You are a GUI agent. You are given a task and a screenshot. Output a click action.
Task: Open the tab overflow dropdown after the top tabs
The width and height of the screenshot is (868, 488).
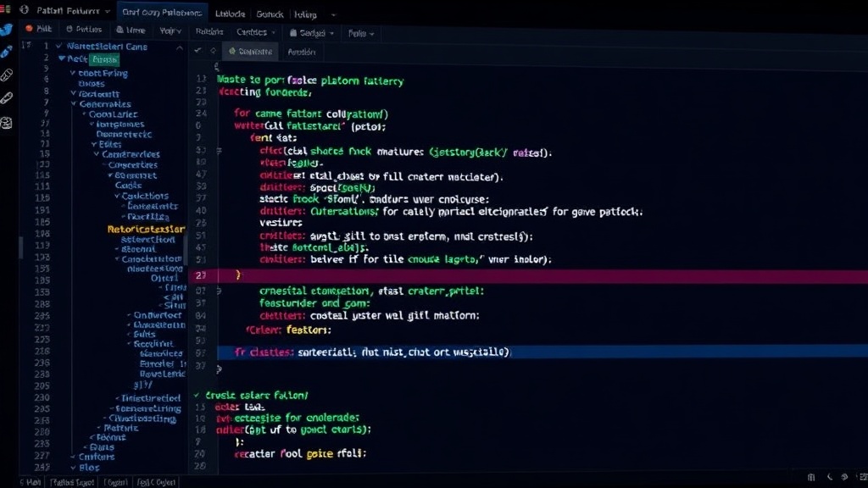tap(333, 15)
